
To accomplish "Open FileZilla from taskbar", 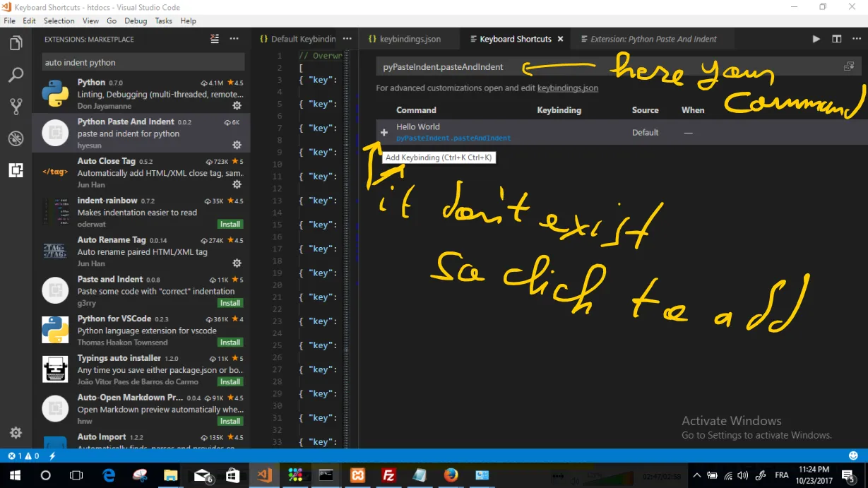I will click(x=388, y=475).
